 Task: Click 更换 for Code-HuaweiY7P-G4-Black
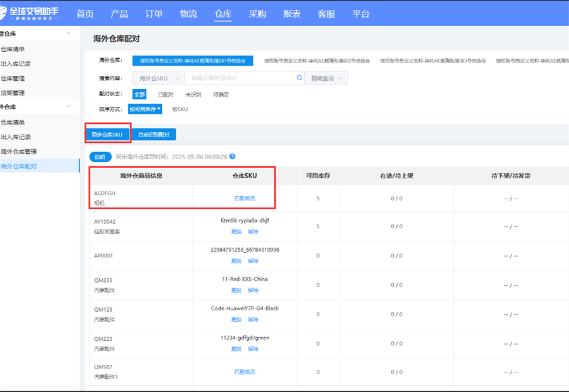click(x=236, y=320)
